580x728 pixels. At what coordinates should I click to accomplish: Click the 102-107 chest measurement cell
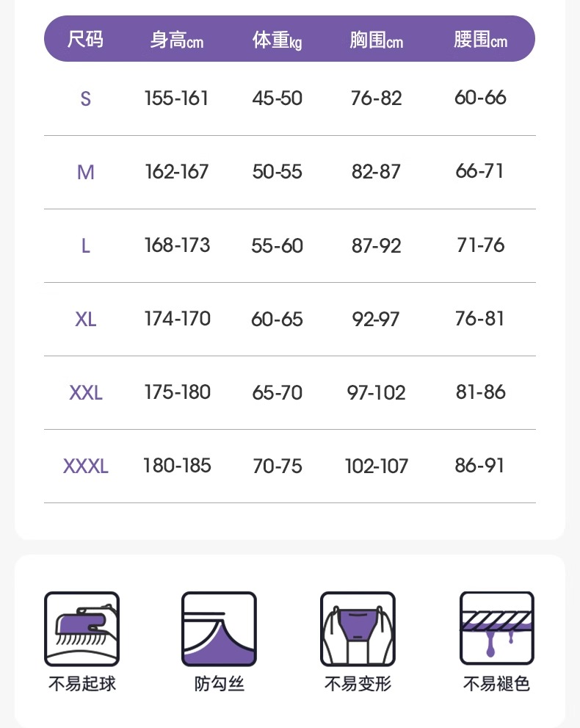[x=376, y=466]
